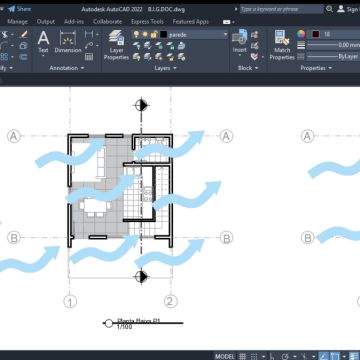Click the Edit Attributes icon
This screenshot has width=360, height=360.
point(255,57)
